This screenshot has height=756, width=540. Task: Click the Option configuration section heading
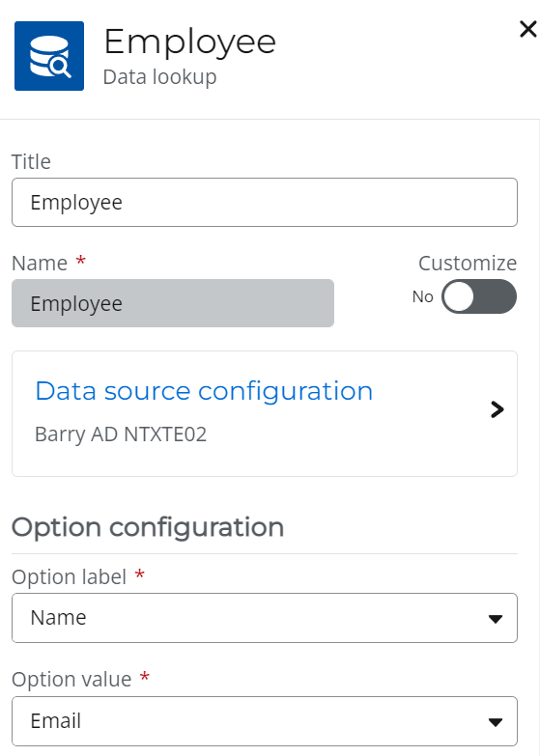click(148, 527)
